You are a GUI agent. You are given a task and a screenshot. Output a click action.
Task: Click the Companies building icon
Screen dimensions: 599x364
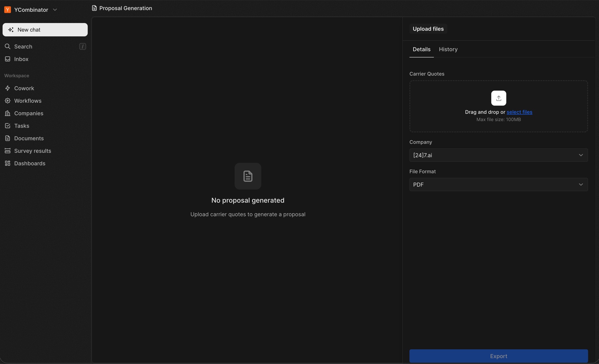click(x=7, y=113)
